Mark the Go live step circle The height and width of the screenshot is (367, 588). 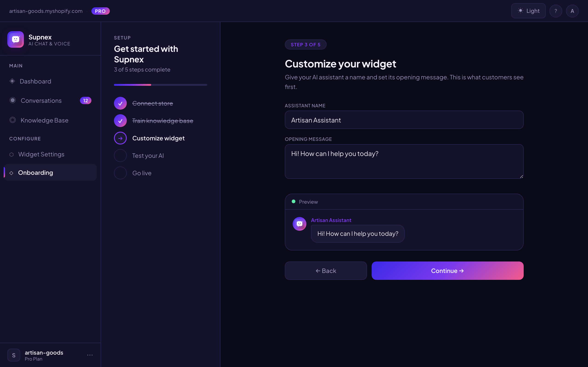(x=120, y=173)
